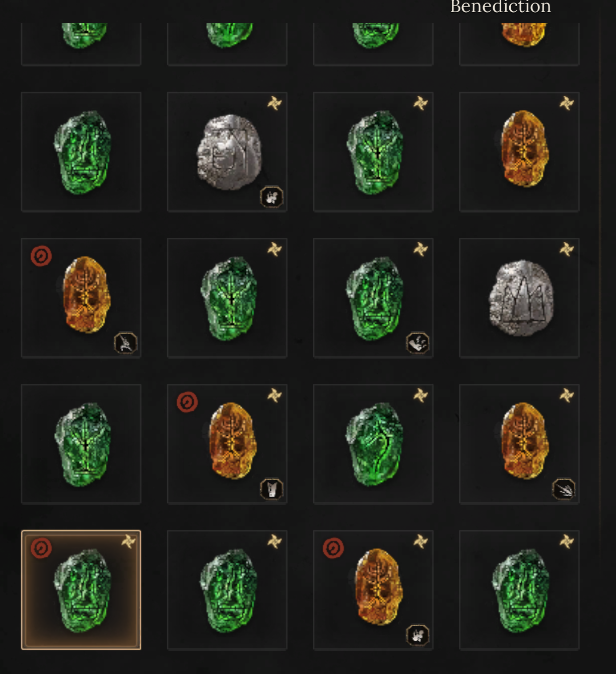Image resolution: width=616 pixels, height=674 pixels.
Task: Click the red swirl on the highlighted relic
Action: [41, 548]
